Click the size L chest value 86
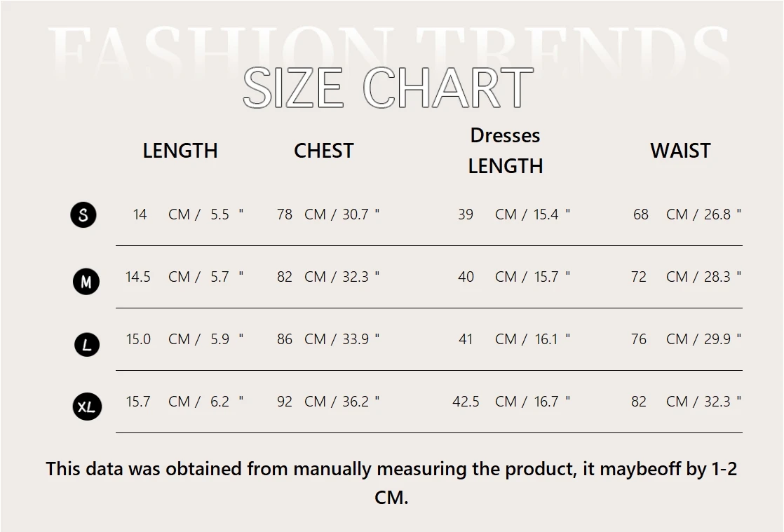Viewport: 784px width, 532px height. [285, 339]
